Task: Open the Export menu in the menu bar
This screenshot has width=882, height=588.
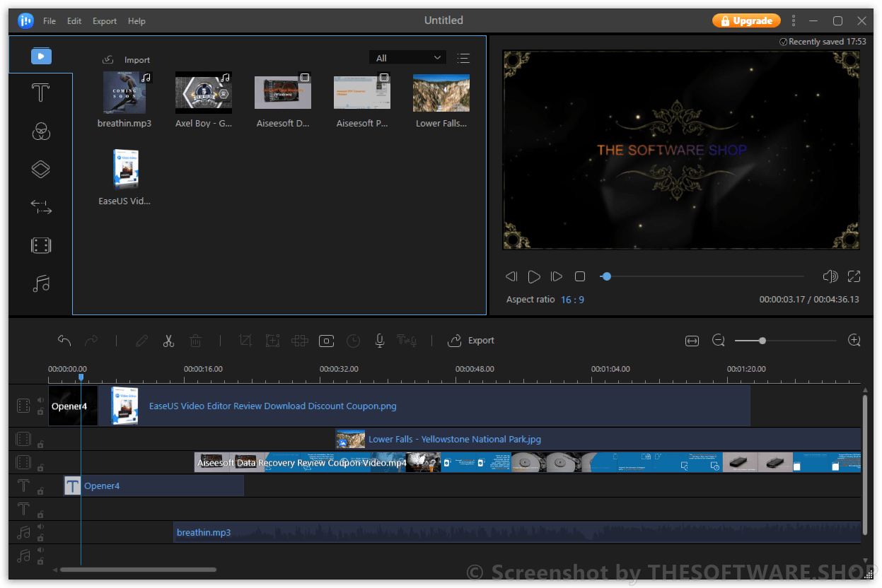Action: [x=104, y=20]
